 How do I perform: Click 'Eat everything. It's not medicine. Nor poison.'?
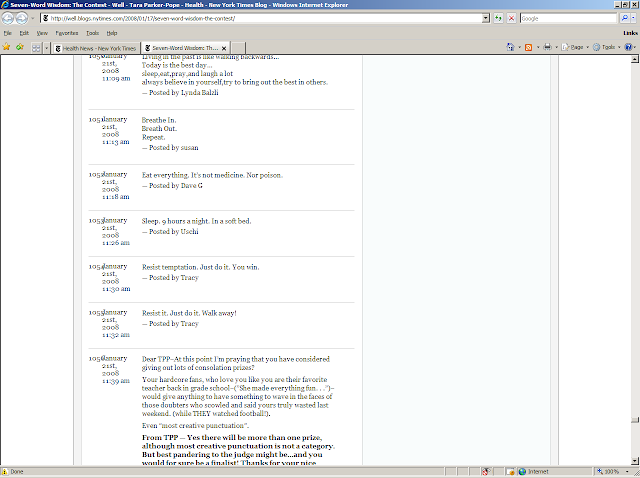coord(212,175)
